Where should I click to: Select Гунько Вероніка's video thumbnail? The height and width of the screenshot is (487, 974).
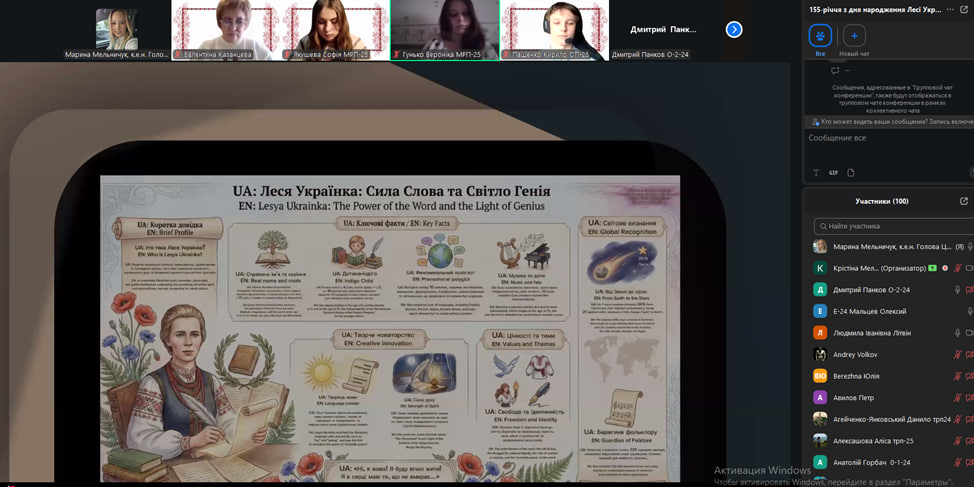444,29
